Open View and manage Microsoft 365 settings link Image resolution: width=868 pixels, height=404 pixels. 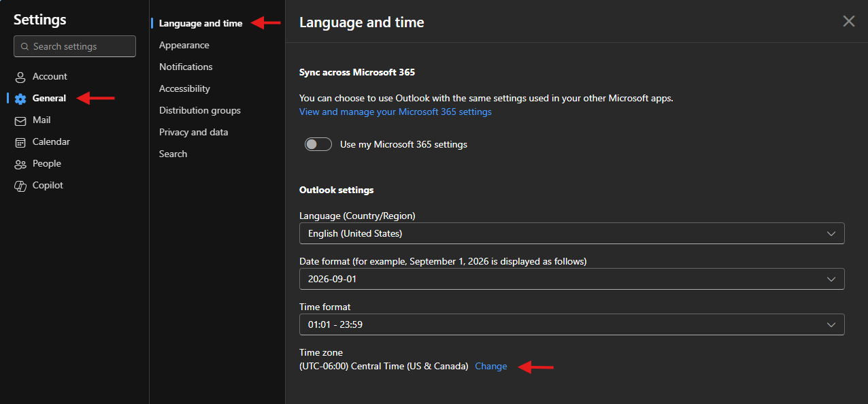(x=395, y=112)
